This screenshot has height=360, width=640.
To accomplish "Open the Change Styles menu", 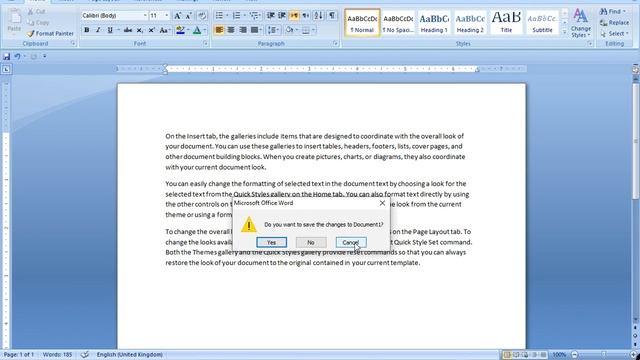I will pos(580,23).
